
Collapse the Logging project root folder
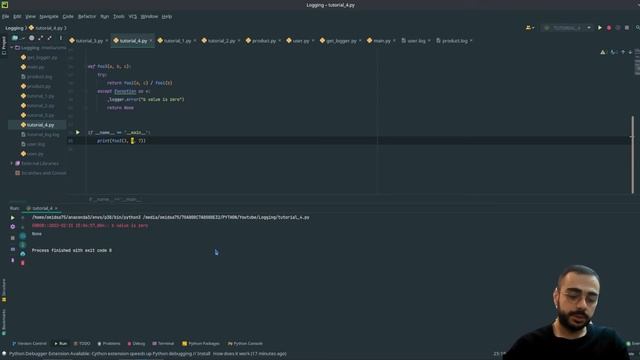click(x=12, y=48)
